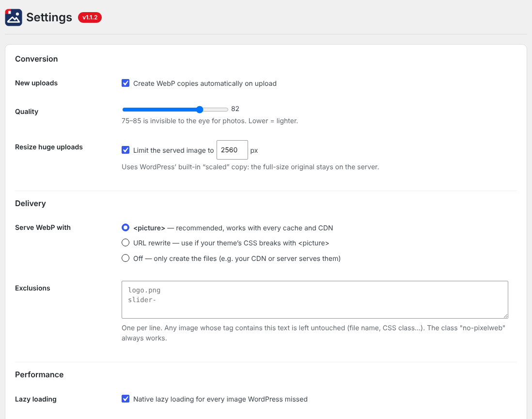This screenshot has width=532, height=419.
Task: Click the Resize huge uploads label
Action: click(49, 147)
